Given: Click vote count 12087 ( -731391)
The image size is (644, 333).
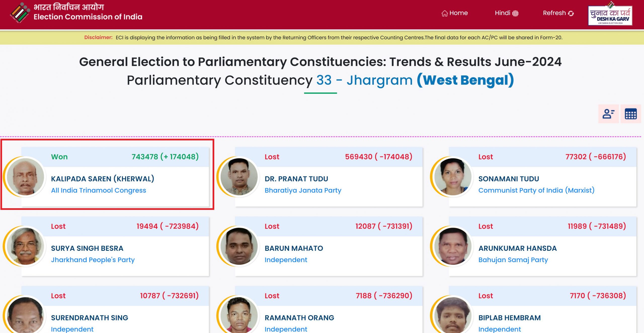Looking at the screenshot, I should click(x=384, y=226).
